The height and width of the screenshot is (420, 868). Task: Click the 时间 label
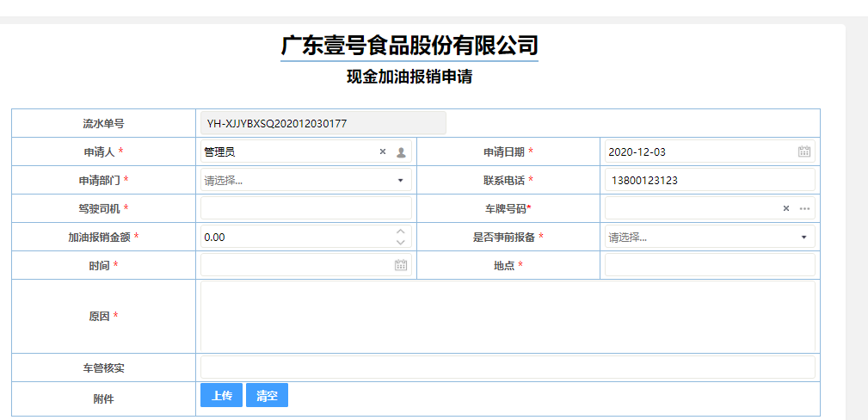[99, 265]
